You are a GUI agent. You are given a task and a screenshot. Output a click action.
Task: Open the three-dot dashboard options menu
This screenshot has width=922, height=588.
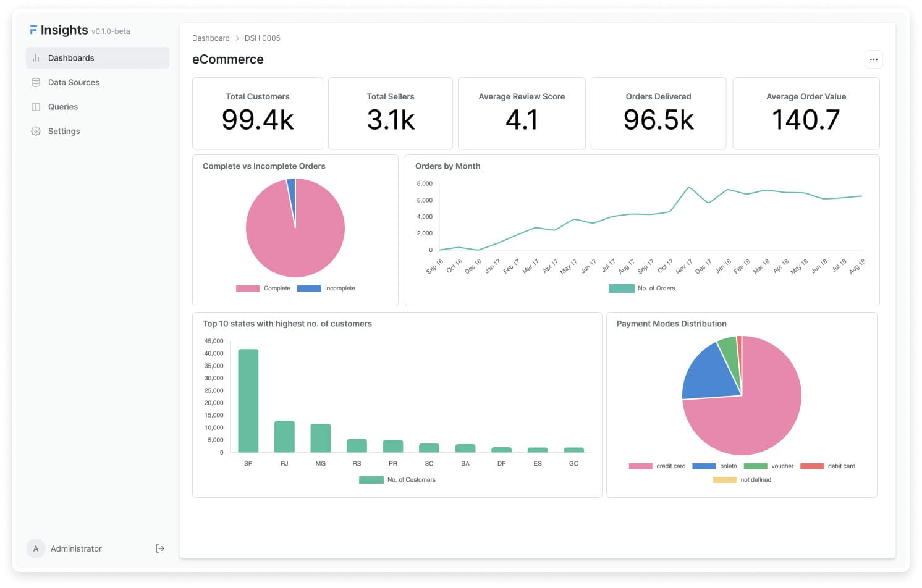(x=873, y=59)
